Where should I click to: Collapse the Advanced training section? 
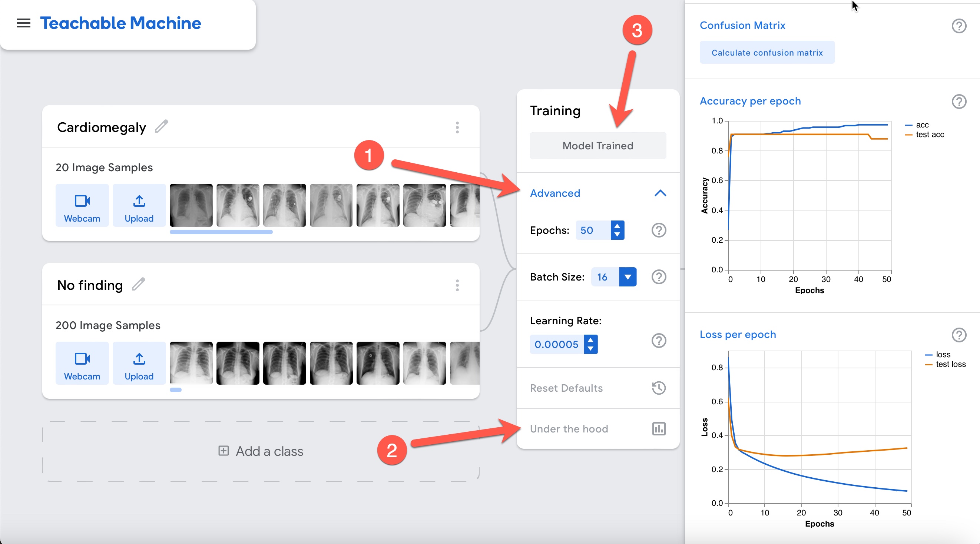pos(660,193)
